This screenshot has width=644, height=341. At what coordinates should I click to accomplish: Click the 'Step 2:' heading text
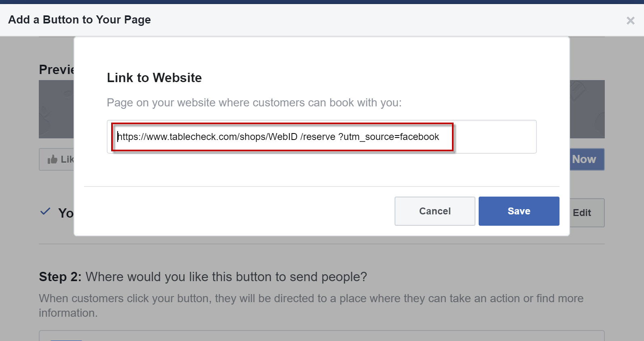(60, 277)
